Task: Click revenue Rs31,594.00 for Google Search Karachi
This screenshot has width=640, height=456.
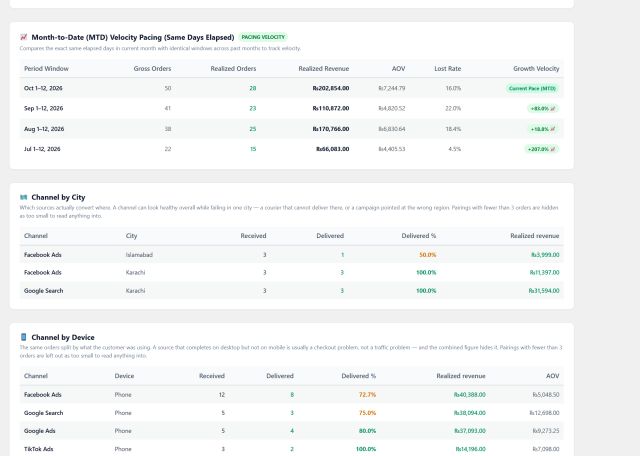Action: tap(544, 291)
